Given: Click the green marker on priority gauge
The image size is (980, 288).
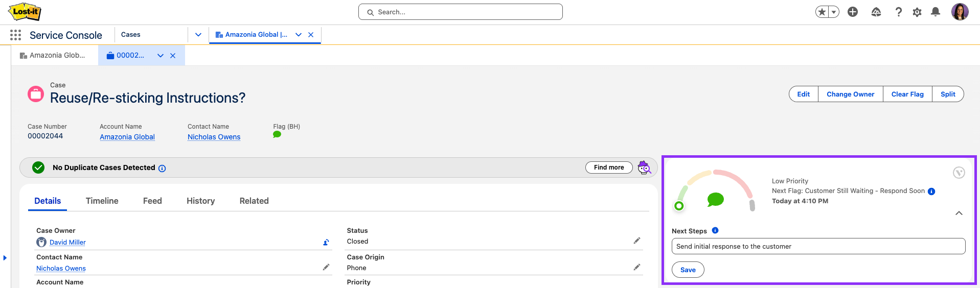Looking at the screenshot, I should tap(679, 206).
